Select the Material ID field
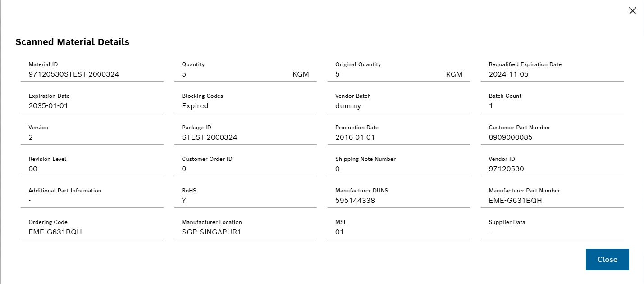The width and height of the screenshot is (644, 284). 92,70
